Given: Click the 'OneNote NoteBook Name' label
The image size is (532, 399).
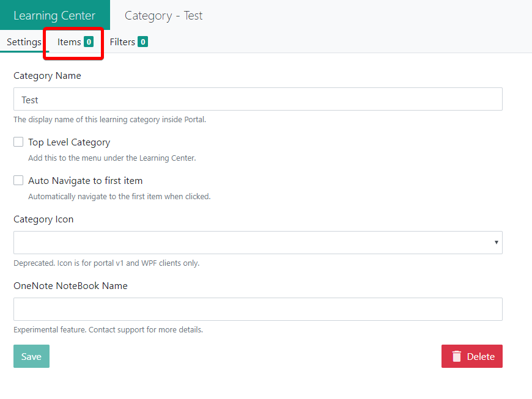Looking at the screenshot, I should [70, 286].
